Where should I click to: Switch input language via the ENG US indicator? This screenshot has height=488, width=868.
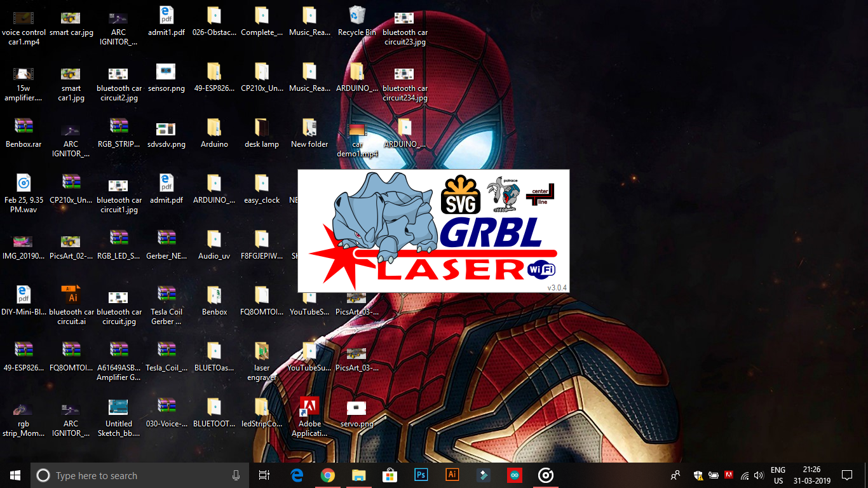pos(778,475)
